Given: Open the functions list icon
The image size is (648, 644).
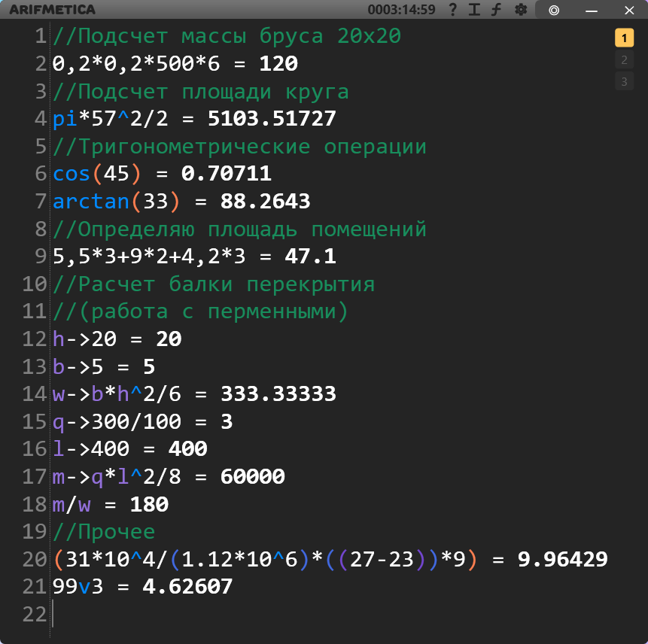Looking at the screenshot, I should [x=496, y=10].
